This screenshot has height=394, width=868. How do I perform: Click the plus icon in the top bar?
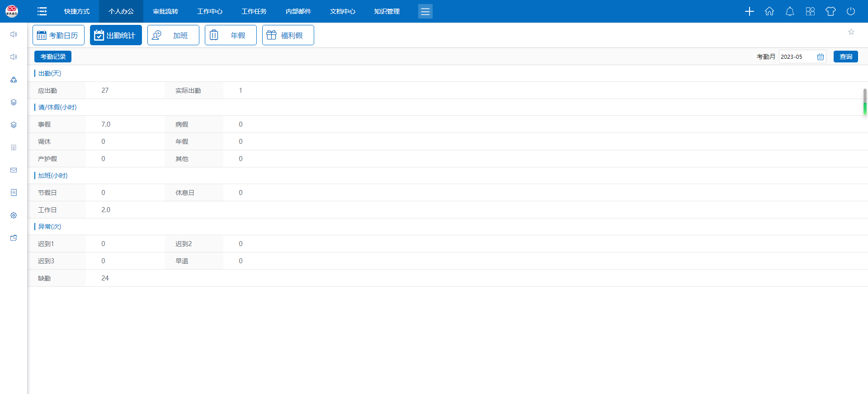[x=749, y=11]
